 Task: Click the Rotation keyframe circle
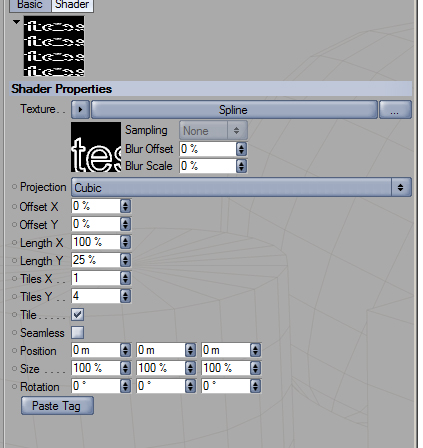pyautogui.click(x=14, y=387)
